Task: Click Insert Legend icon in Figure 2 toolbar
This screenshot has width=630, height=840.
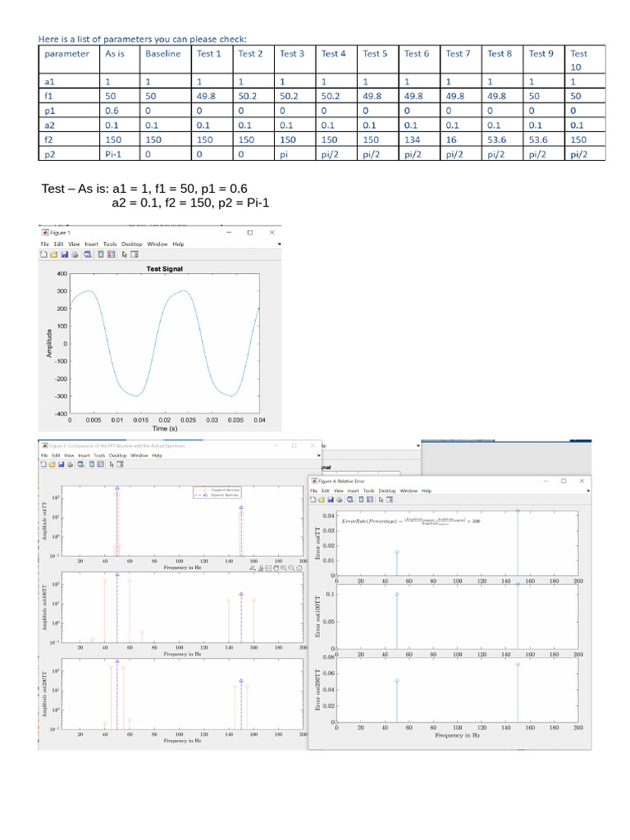Action: click(101, 464)
